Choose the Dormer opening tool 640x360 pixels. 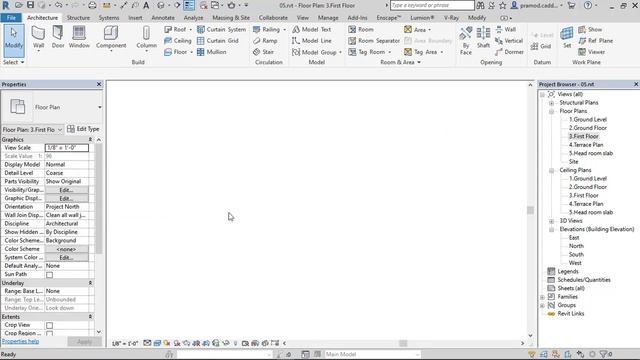coord(509,52)
